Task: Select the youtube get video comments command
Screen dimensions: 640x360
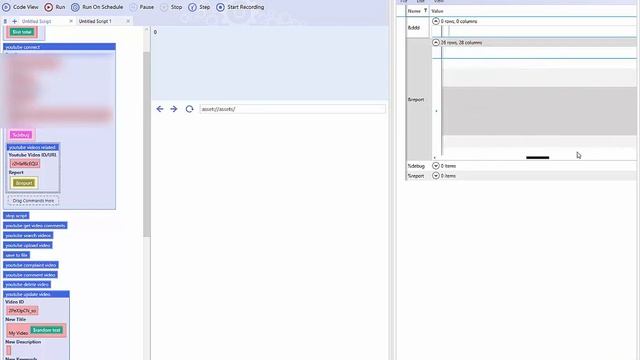Action: coord(35,225)
